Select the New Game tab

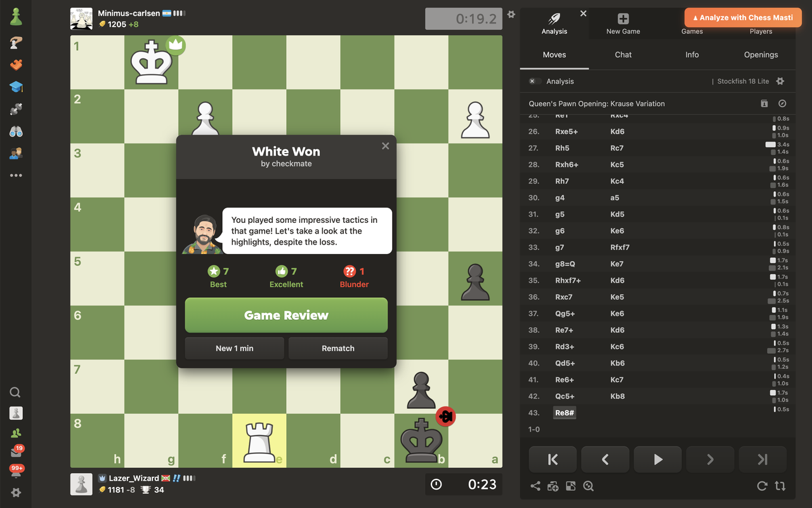pyautogui.click(x=623, y=23)
